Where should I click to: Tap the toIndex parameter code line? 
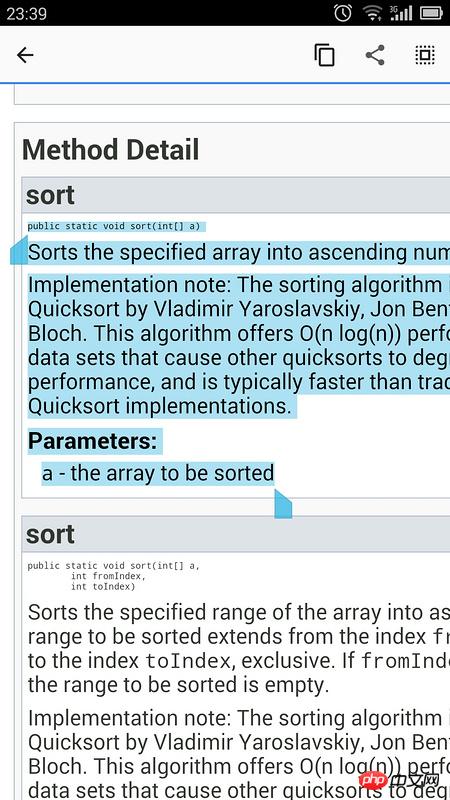tap(103, 587)
